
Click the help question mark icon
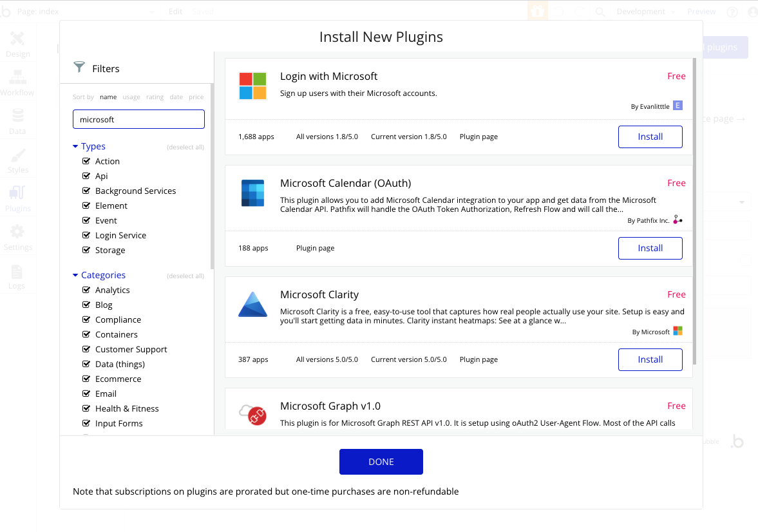pyautogui.click(x=732, y=12)
